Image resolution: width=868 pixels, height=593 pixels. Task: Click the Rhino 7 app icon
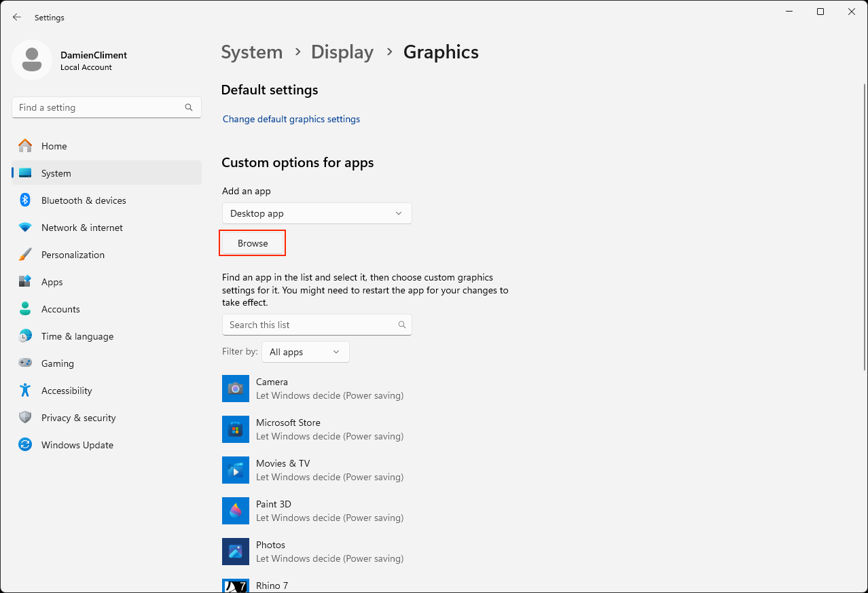coord(236,586)
